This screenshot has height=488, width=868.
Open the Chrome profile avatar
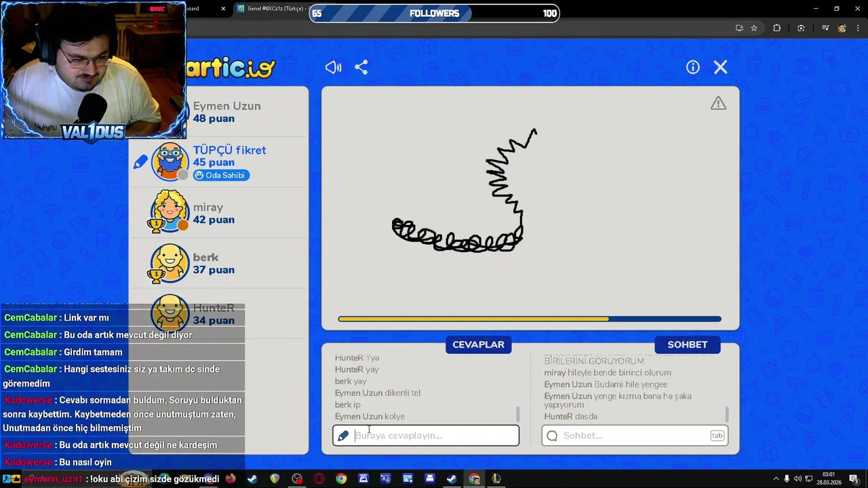pyautogui.click(x=842, y=28)
